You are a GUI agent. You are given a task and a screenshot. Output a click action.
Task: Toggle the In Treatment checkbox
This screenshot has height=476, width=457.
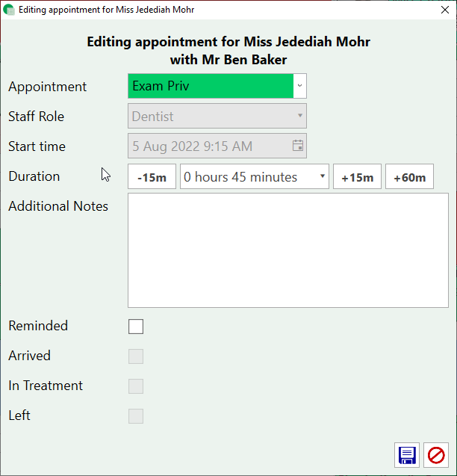point(136,386)
